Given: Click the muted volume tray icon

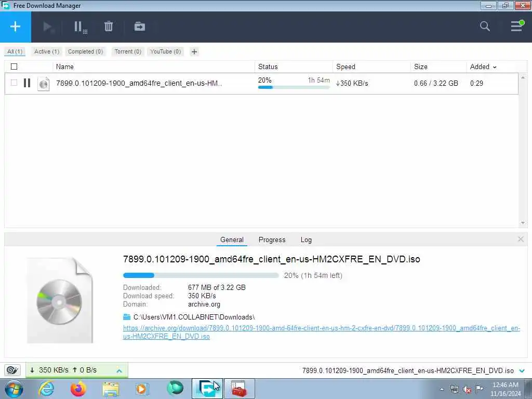Looking at the screenshot, I should coord(467,390).
